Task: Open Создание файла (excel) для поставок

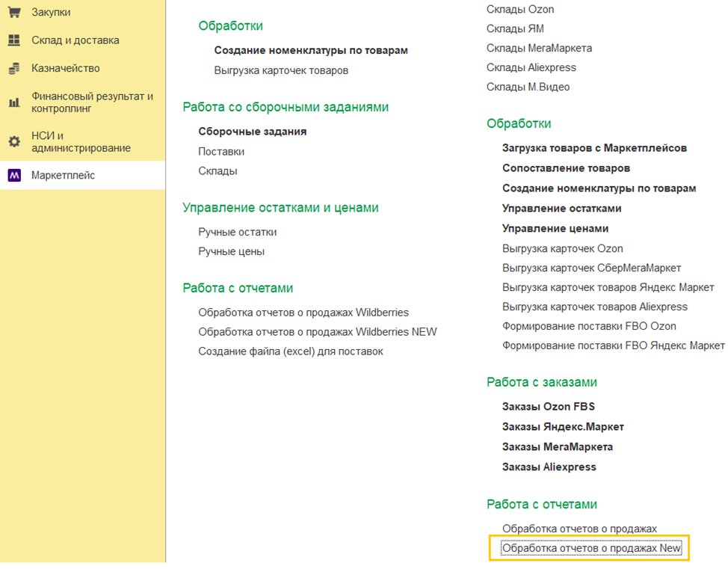Action: click(x=291, y=351)
